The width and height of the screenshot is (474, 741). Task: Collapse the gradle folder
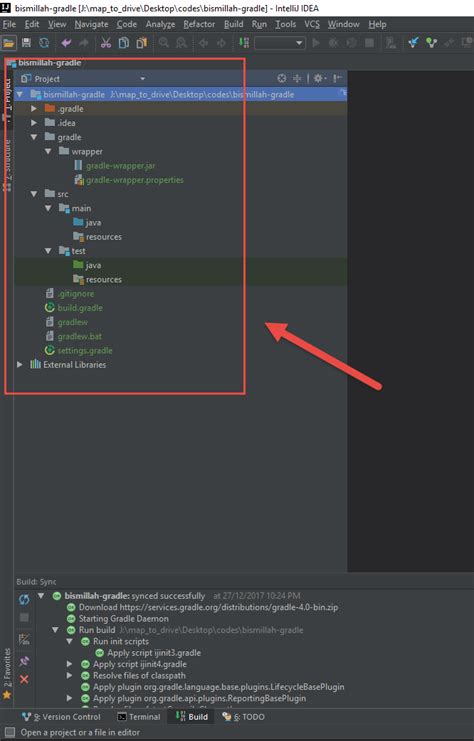pos(34,137)
